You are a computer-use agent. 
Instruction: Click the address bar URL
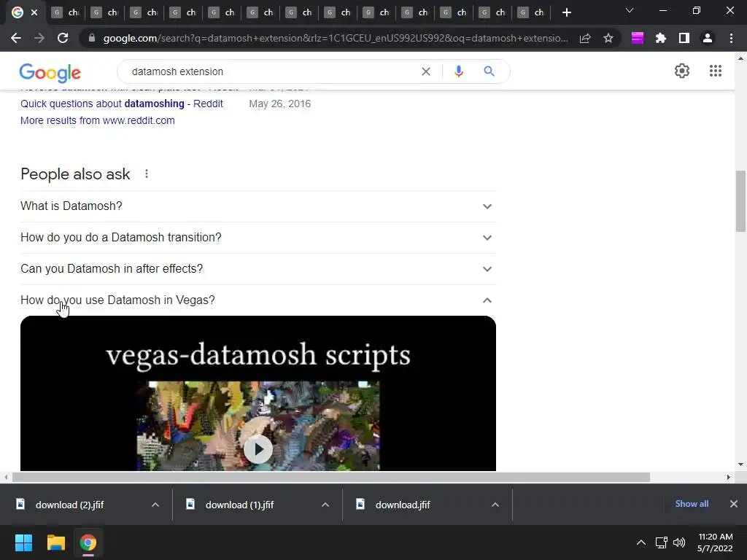click(x=336, y=38)
